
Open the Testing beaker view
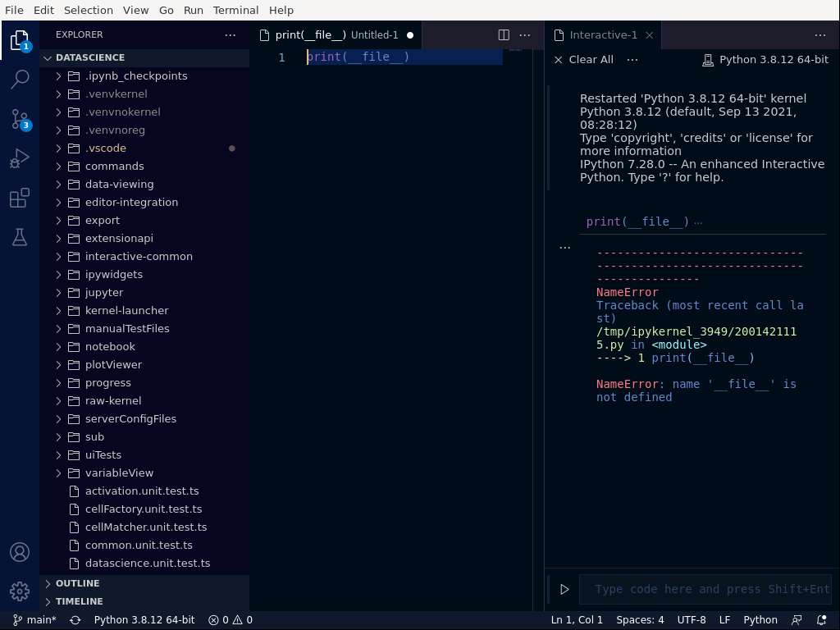[x=20, y=237]
